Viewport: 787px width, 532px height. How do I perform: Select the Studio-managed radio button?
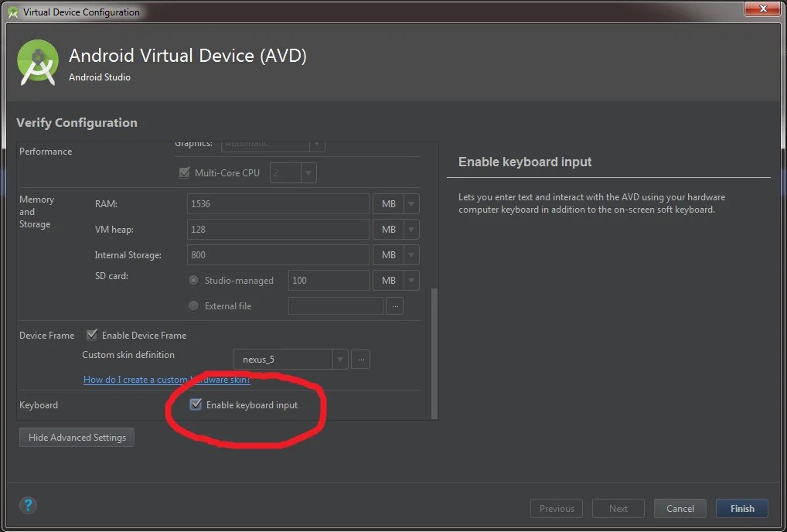192,280
